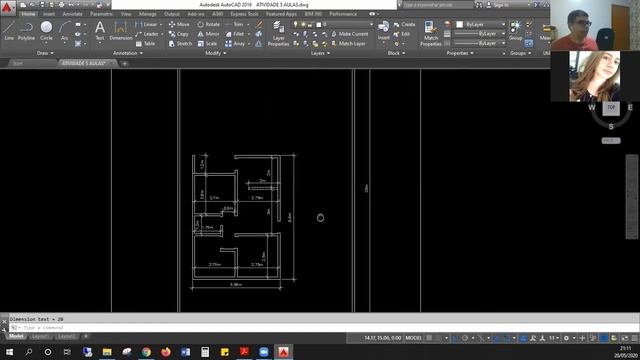Screen dimensions: 640x360
Task: Click the TOP face of ViewCube
Action: click(611, 108)
